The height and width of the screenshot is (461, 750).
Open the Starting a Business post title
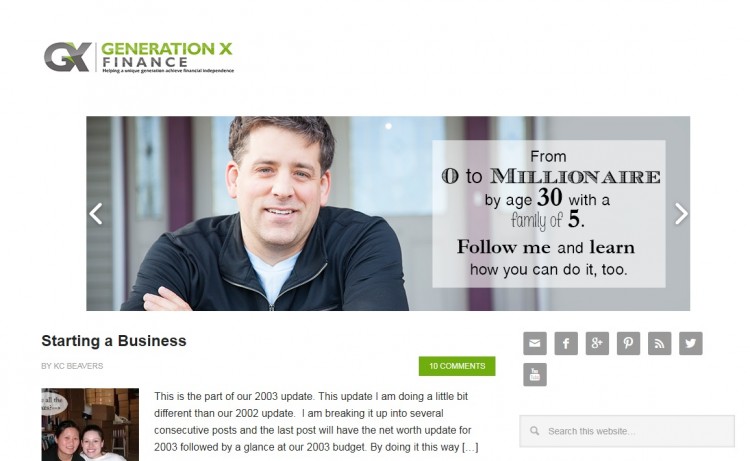[x=114, y=340]
